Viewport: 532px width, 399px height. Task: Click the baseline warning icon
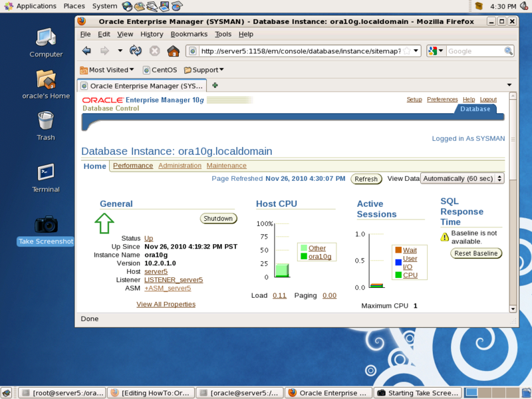coord(444,237)
